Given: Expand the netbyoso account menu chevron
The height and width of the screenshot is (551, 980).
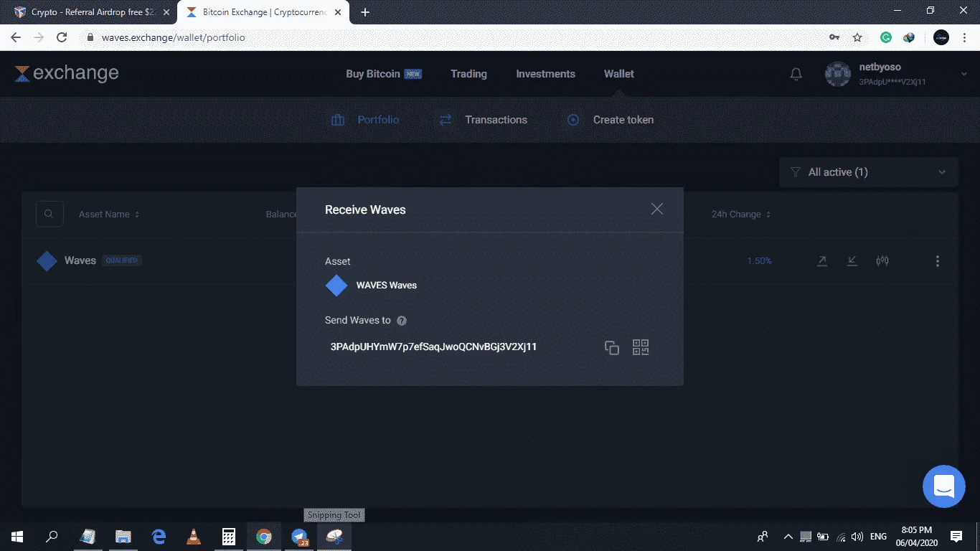Looking at the screenshot, I should click(963, 74).
